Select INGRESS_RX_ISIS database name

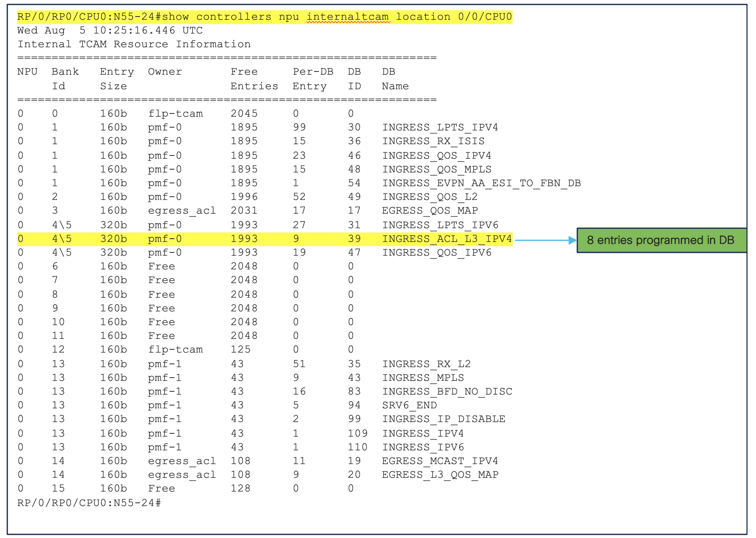433,141
